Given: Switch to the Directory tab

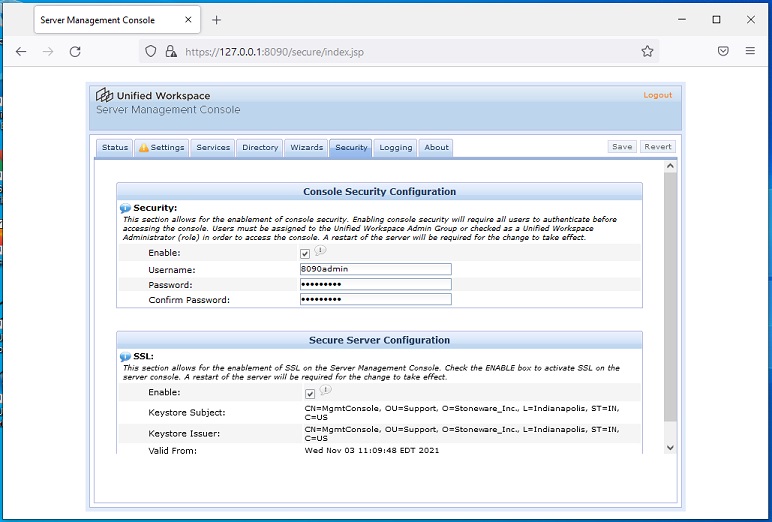Looking at the screenshot, I should coord(260,148).
